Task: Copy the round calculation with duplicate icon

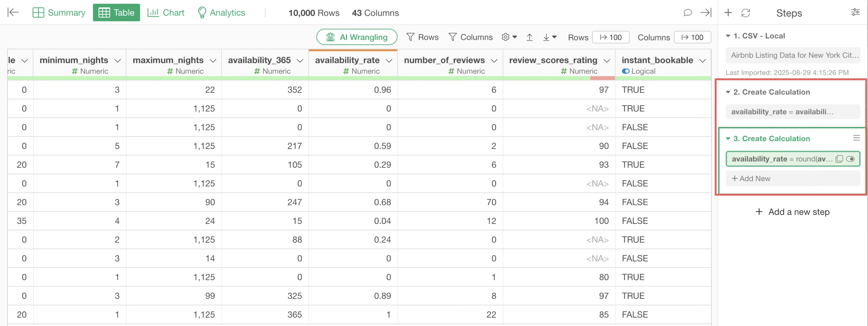Action: (x=839, y=159)
